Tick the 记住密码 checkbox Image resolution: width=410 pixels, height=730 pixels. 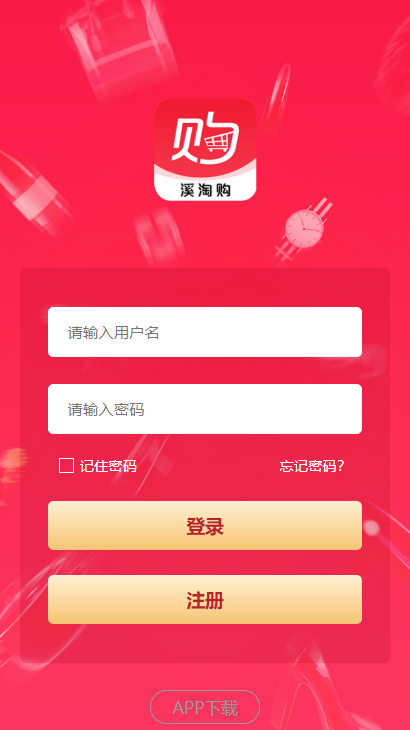pos(66,466)
